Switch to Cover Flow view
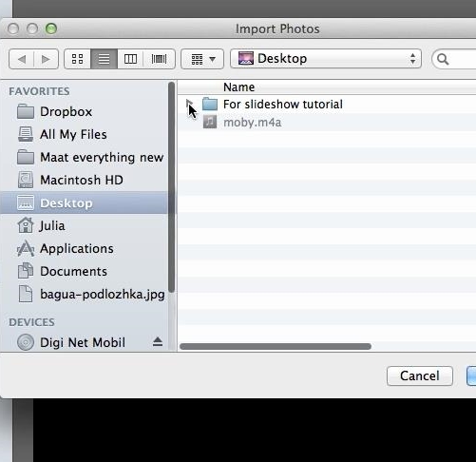 (x=159, y=59)
